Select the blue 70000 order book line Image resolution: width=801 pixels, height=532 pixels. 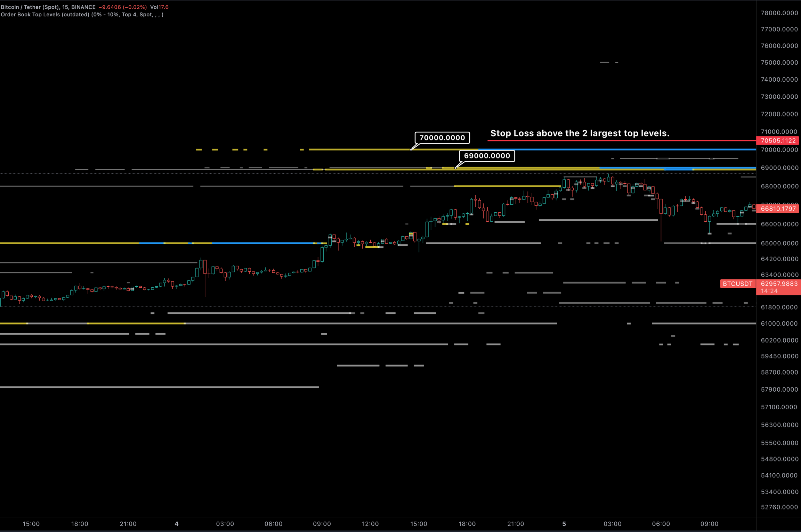(x=626, y=149)
